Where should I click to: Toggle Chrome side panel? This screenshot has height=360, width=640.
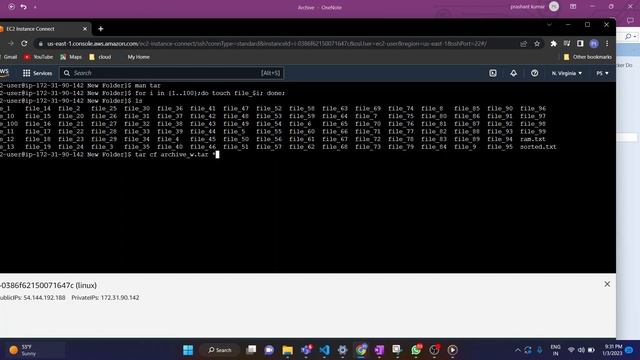580,43
